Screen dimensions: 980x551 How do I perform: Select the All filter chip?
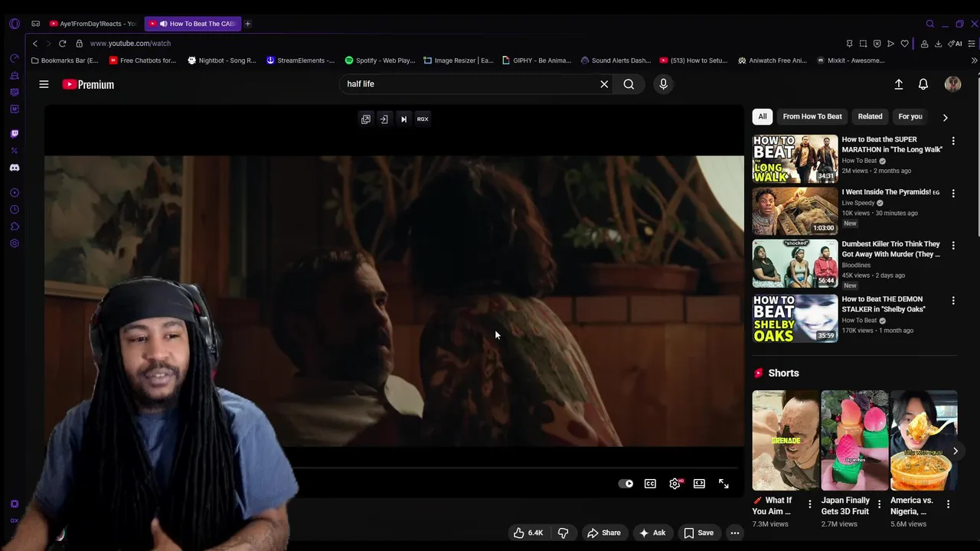tap(763, 116)
